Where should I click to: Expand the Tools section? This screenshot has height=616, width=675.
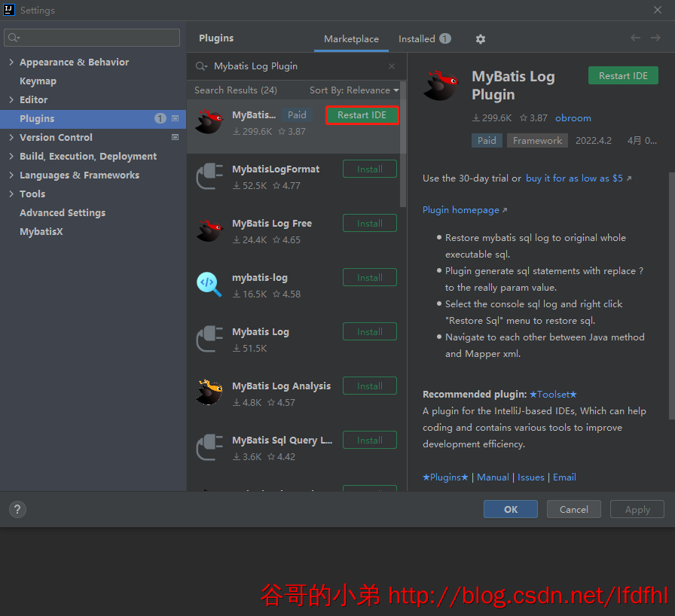pos(11,194)
